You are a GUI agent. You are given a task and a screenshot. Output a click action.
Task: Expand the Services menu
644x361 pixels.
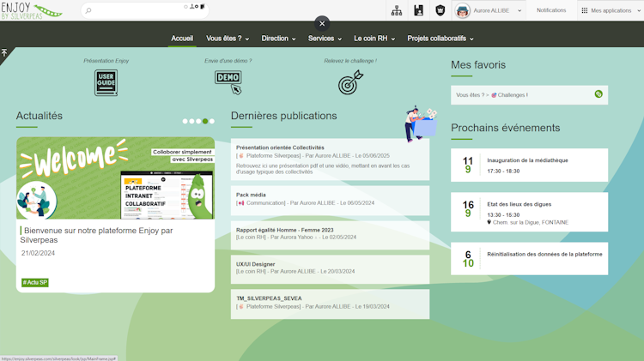click(x=325, y=39)
